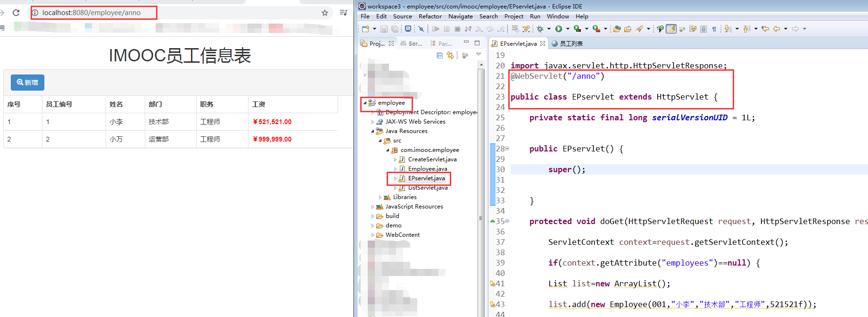Click the Terminate stop icon
The width and height of the screenshot is (868, 317).
[457, 29]
